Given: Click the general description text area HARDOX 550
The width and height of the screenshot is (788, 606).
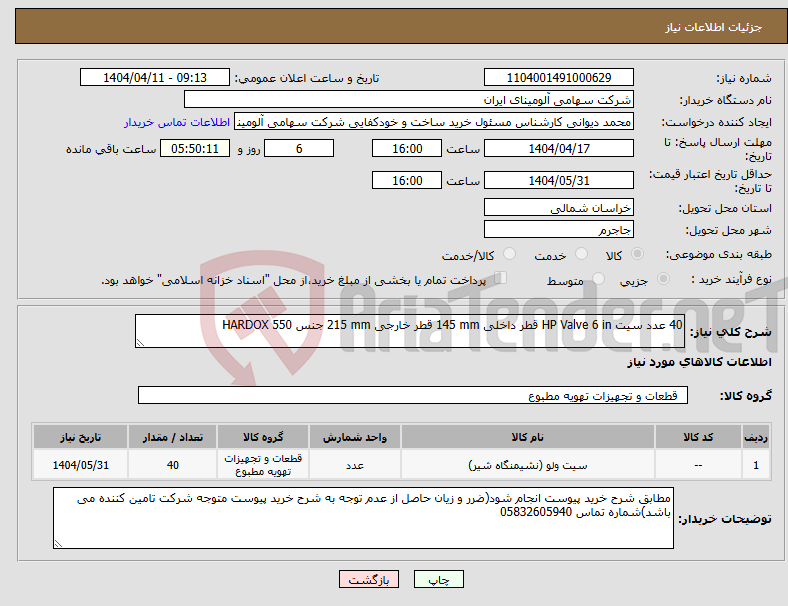Looking at the screenshot, I should click(x=410, y=331).
